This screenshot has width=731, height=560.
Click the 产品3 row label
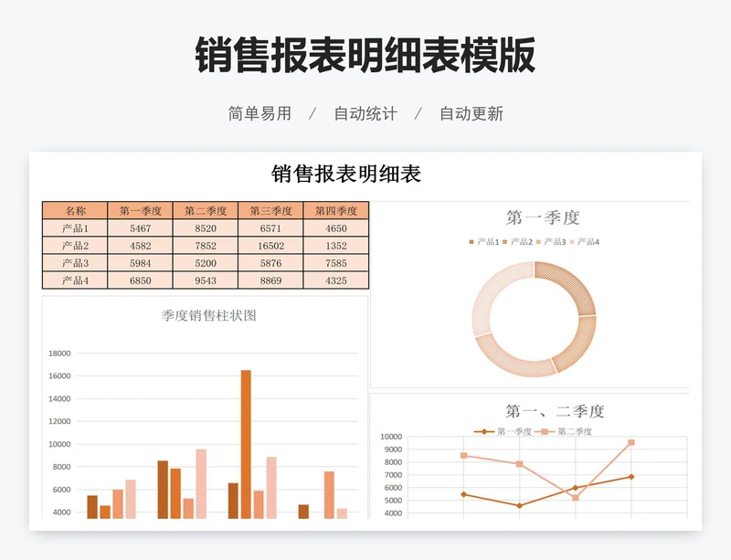point(75,263)
